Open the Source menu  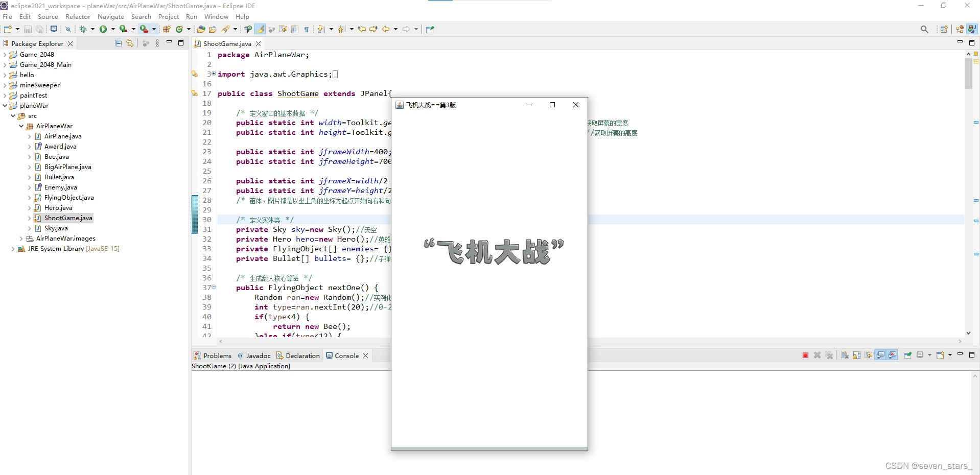tap(48, 16)
